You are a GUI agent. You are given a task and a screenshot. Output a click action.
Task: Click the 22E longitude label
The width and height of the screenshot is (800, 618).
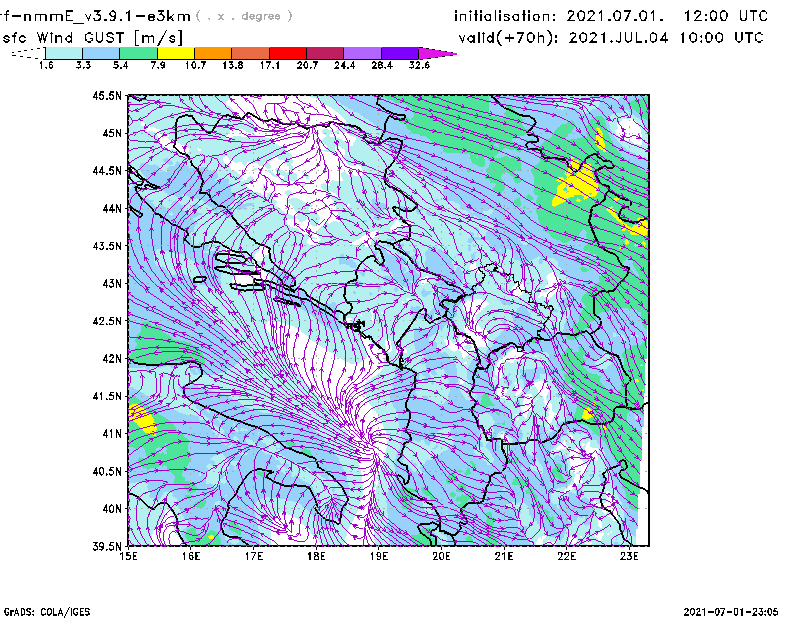tap(566, 556)
